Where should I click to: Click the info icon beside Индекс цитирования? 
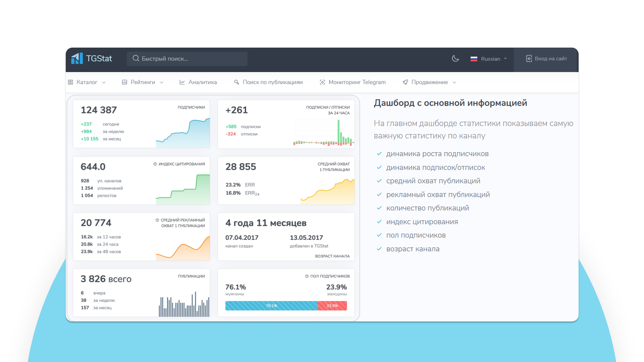point(155,164)
